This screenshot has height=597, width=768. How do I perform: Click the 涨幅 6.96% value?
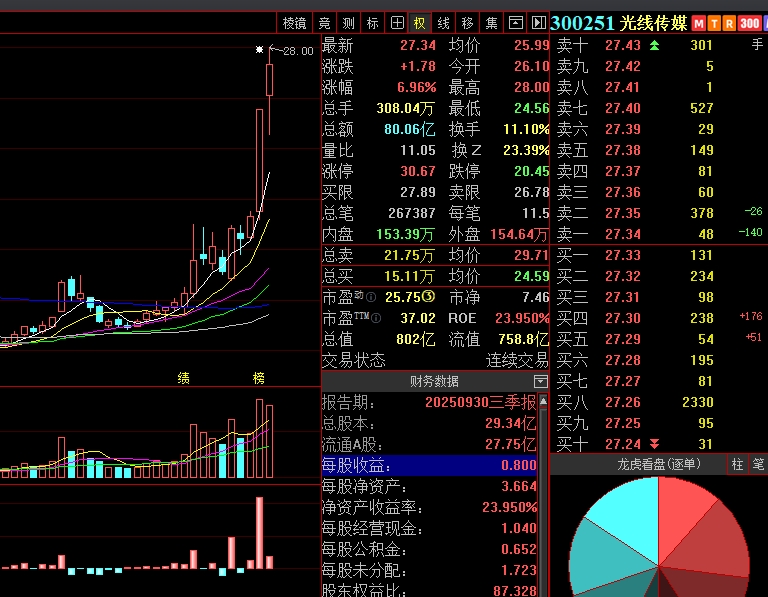(x=417, y=88)
